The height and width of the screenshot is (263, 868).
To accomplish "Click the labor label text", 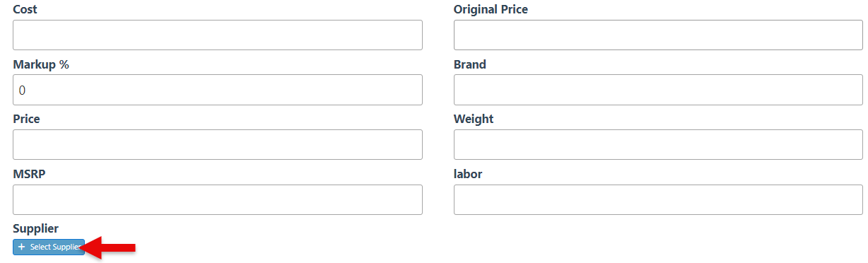I will click(468, 174).
